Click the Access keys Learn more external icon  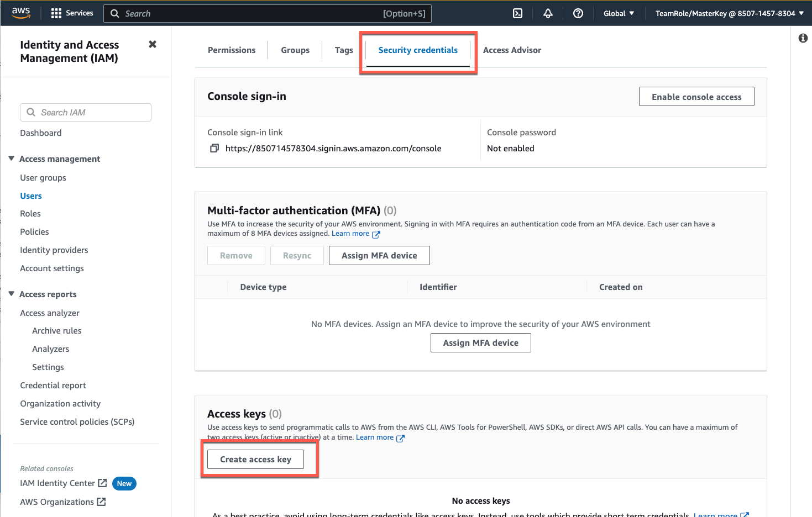point(400,438)
